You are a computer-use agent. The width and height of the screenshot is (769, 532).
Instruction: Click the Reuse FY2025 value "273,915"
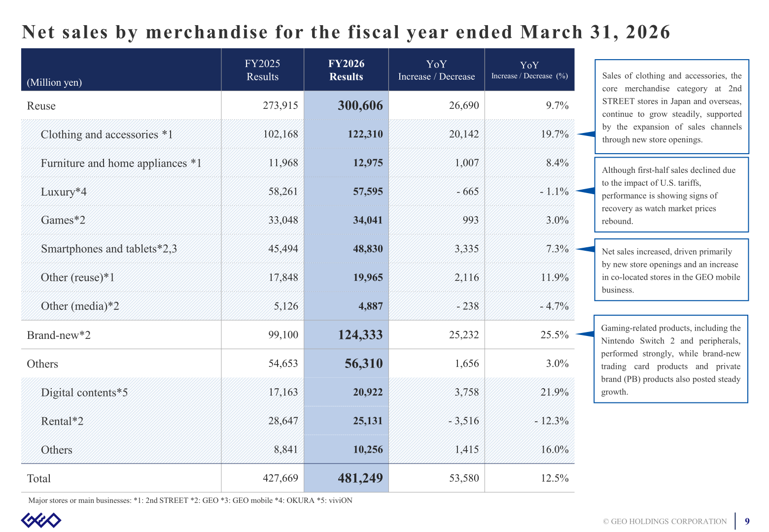tap(280, 105)
